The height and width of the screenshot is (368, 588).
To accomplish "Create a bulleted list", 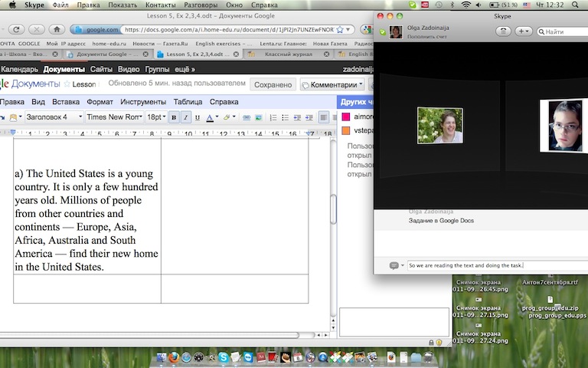I will pyautogui.click(x=285, y=117).
